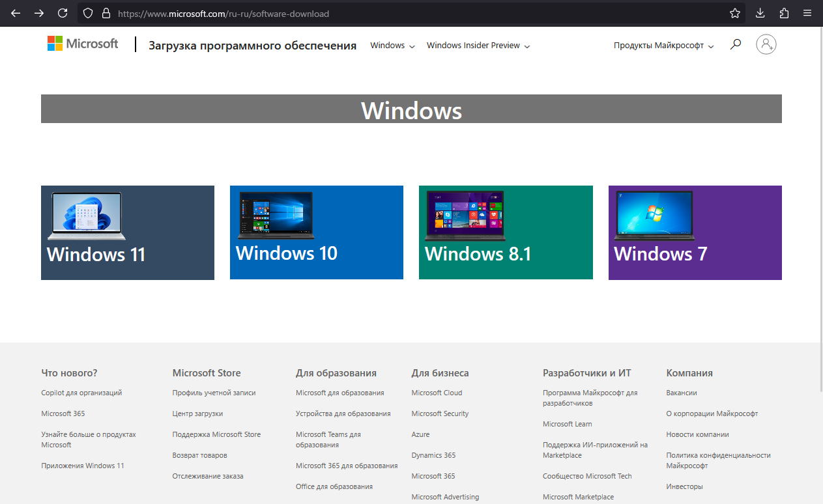Click Устройства для образования link
The height and width of the screenshot is (504, 823).
[343, 413]
